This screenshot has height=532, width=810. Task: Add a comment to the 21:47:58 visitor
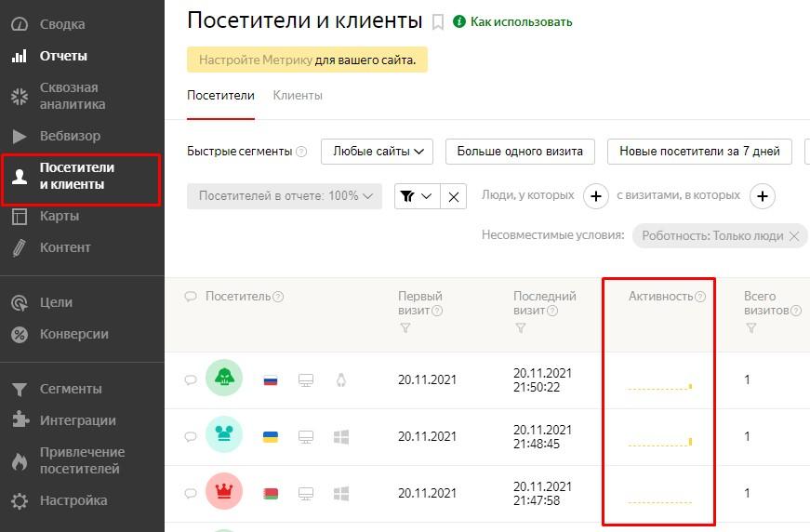(x=191, y=494)
